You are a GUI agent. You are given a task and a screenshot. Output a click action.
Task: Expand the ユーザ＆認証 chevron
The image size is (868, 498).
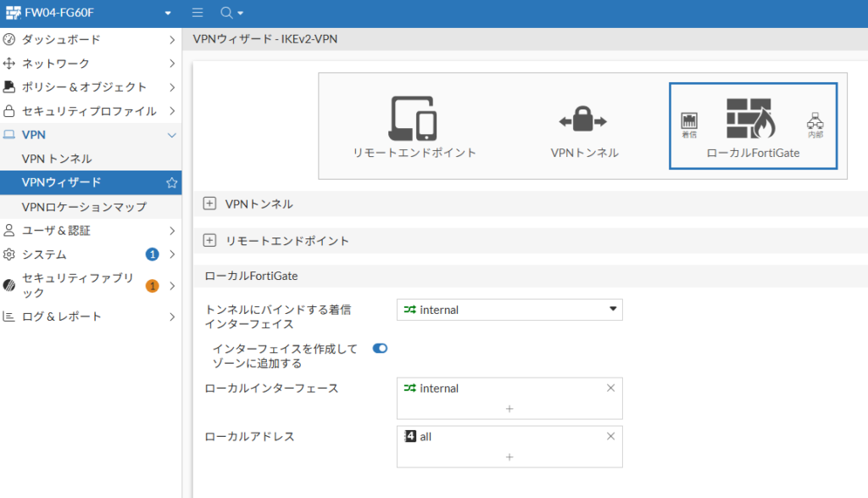172,231
